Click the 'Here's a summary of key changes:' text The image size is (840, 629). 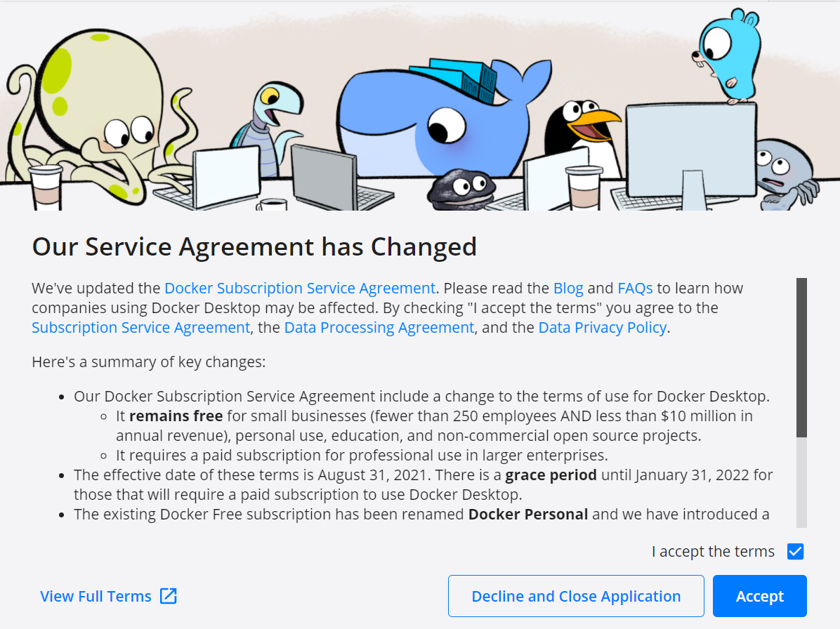tap(148, 362)
